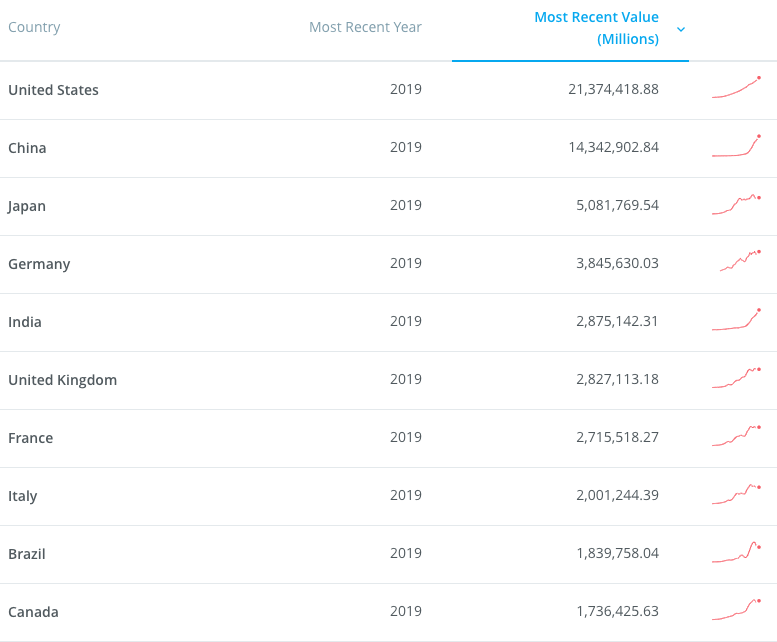Open France's sparkline trend chart

(x=737, y=436)
